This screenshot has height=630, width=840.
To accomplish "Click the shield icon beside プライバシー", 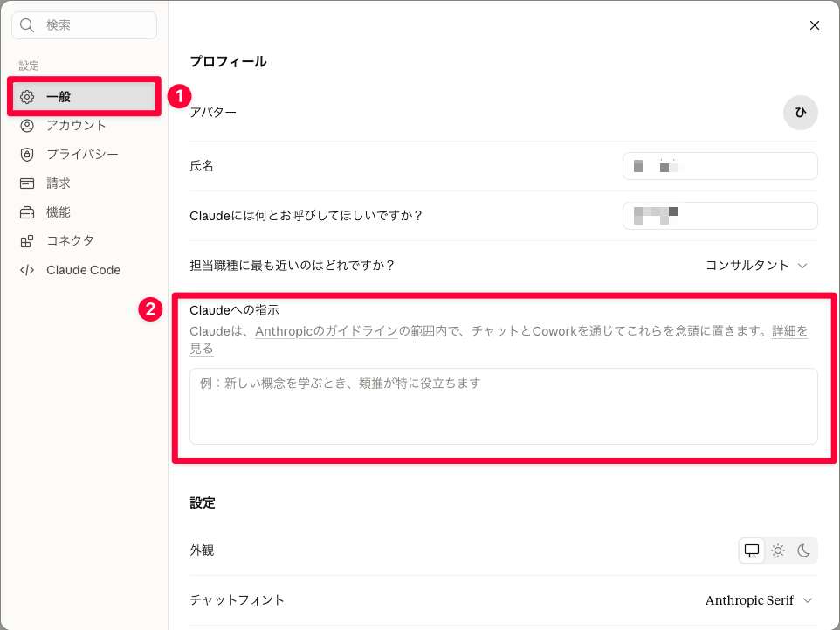I will 27,155.
